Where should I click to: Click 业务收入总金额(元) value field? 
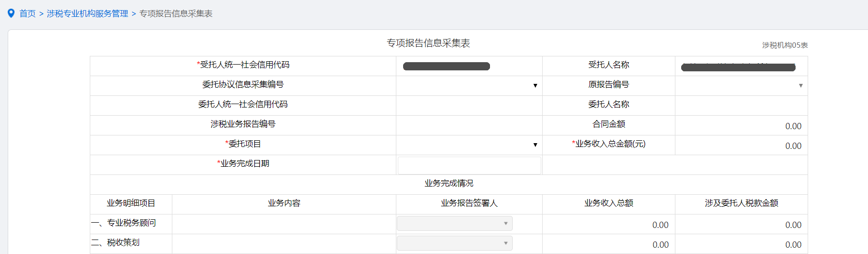click(x=741, y=146)
